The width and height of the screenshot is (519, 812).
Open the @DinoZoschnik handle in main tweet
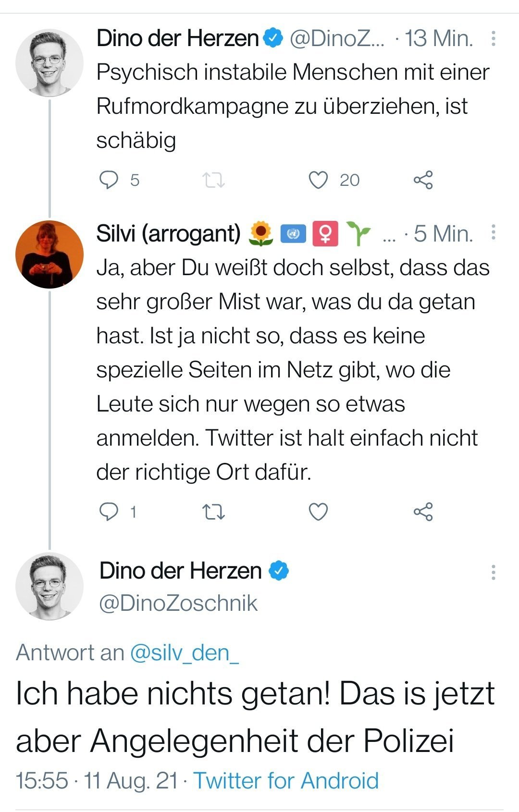point(178,603)
